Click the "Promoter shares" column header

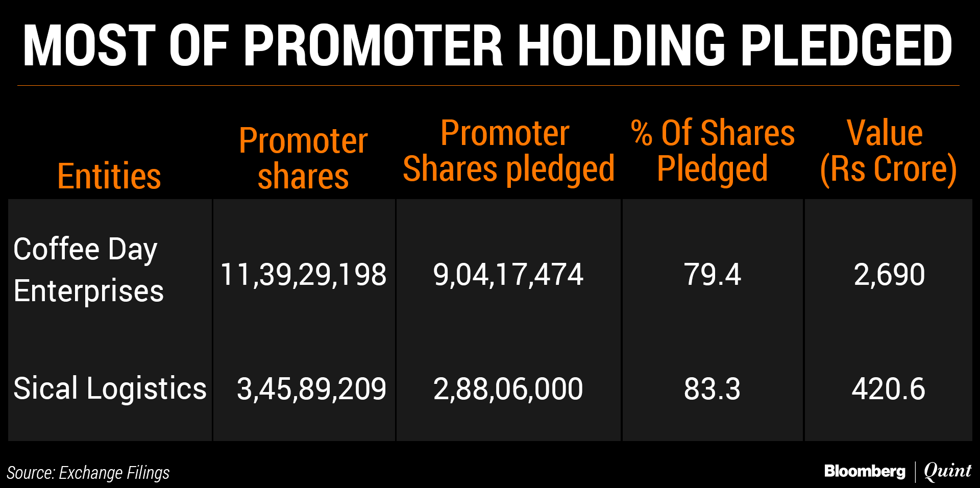tap(303, 158)
